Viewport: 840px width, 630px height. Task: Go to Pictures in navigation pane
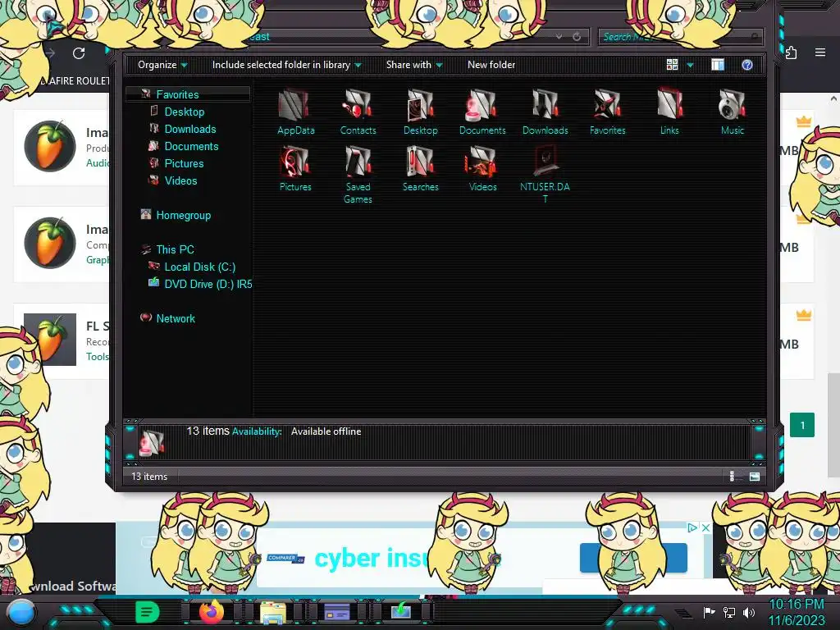point(183,163)
